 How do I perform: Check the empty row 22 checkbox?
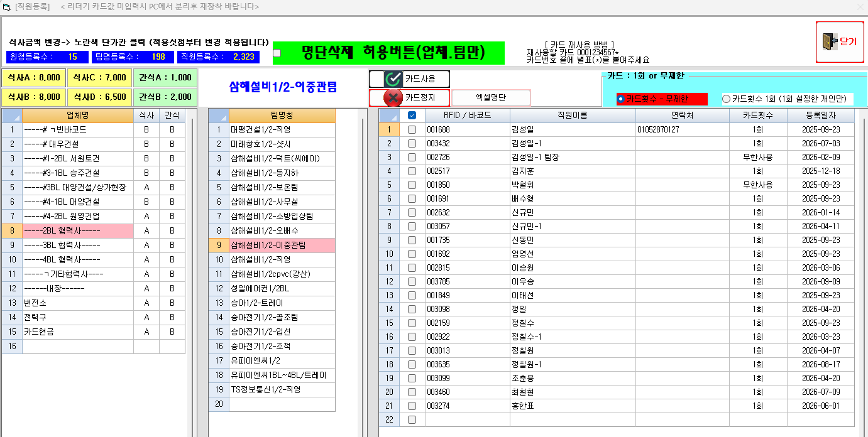point(412,419)
